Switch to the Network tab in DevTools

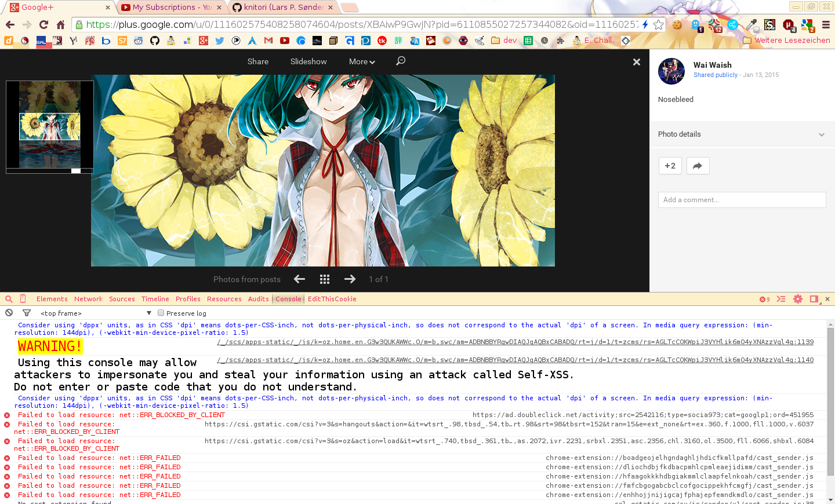[x=88, y=299]
